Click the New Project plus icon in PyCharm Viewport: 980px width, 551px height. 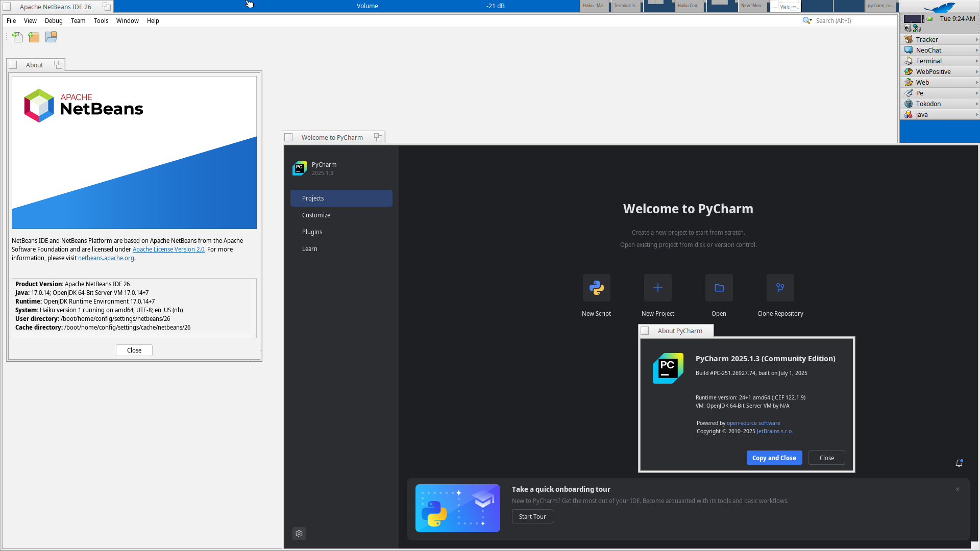(657, 288)
